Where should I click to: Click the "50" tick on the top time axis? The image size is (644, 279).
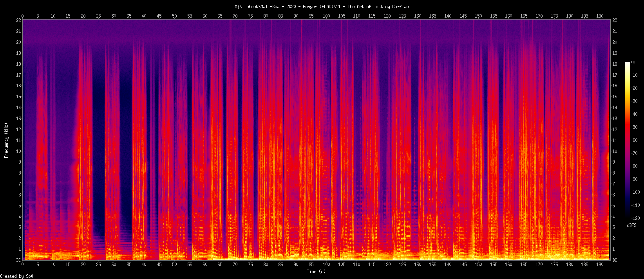click(x=175, y=16)
